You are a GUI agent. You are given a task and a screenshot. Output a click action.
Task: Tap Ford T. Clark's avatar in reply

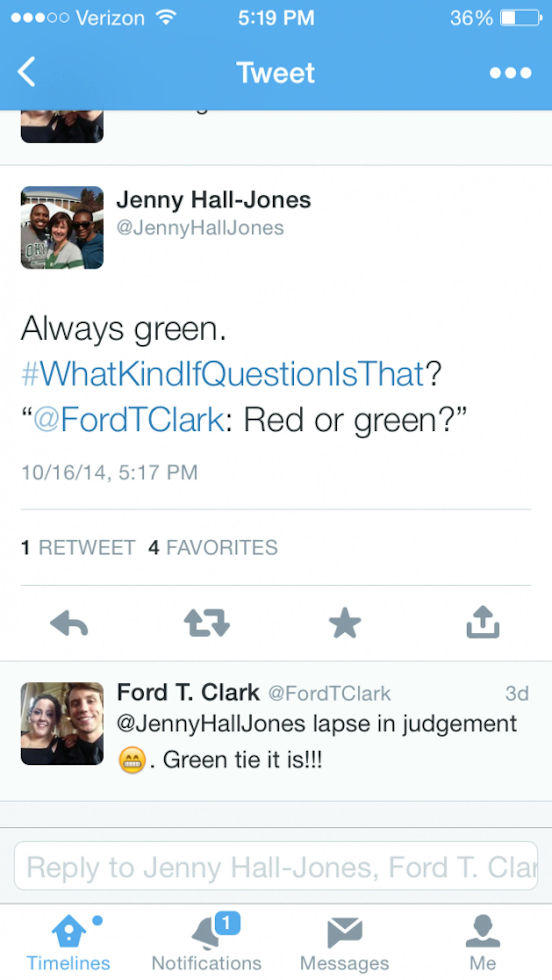click(62, 724)
